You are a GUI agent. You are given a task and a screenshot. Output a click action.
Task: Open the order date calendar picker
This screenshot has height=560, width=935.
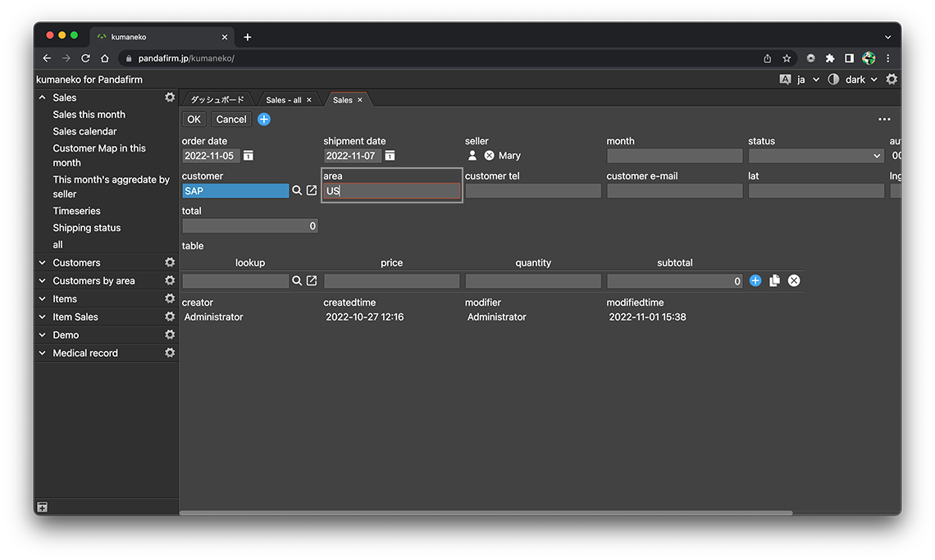click(249, 156)
